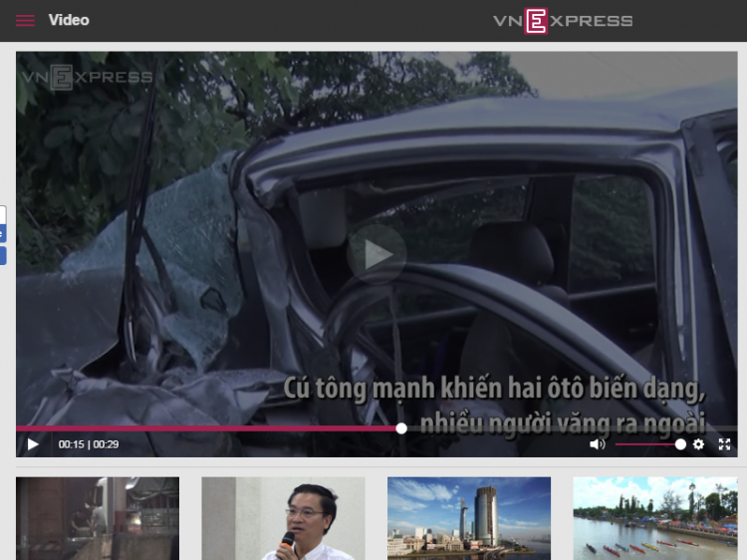747x560 pixels.
Task: Open the thumbnail of man with microphone
Action: [x=284, y=518]
